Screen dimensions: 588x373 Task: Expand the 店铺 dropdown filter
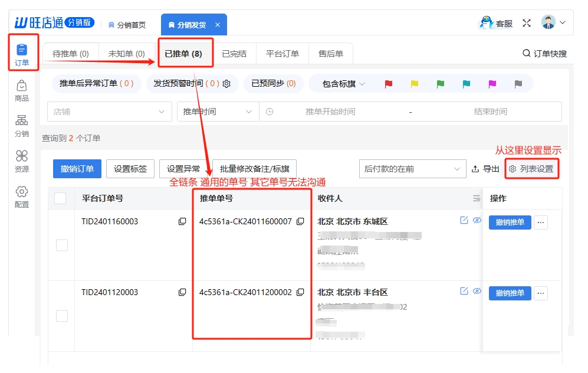tap(109, 112)
